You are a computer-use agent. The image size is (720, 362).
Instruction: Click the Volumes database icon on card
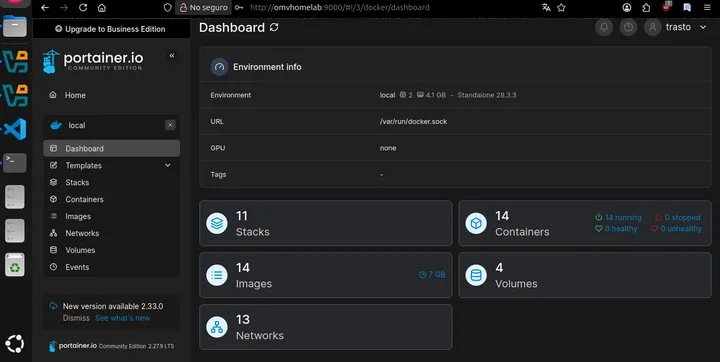point(476,275)
